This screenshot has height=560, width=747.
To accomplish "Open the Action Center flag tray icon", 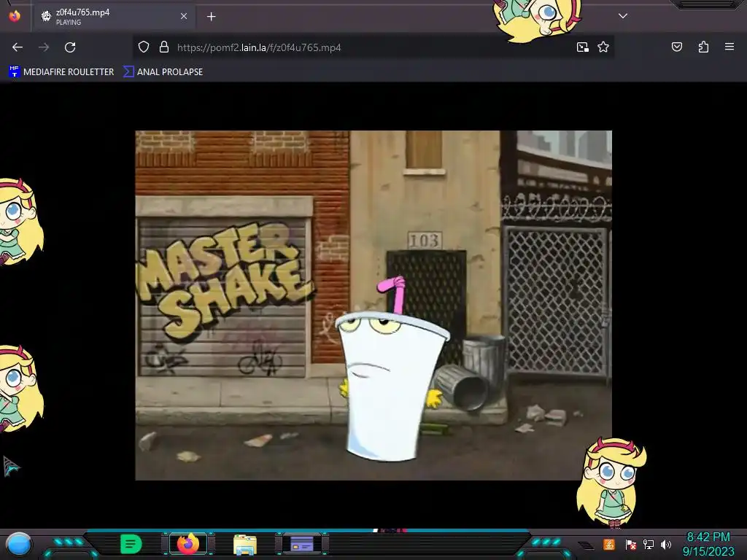I will (631, 545).
